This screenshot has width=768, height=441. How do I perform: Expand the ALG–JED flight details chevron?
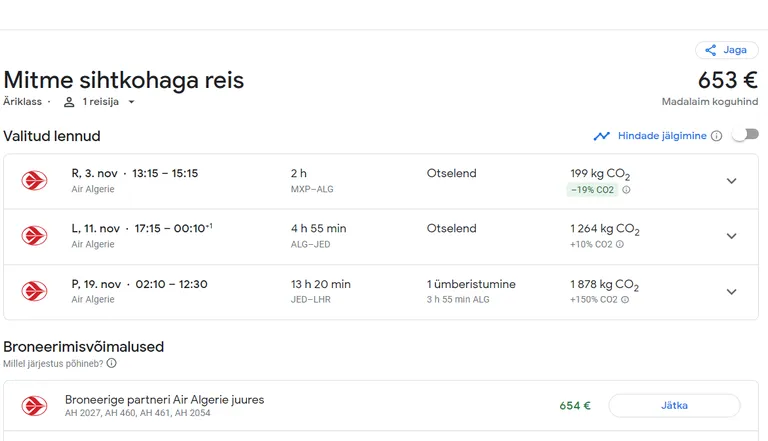[x=731, y=236]
